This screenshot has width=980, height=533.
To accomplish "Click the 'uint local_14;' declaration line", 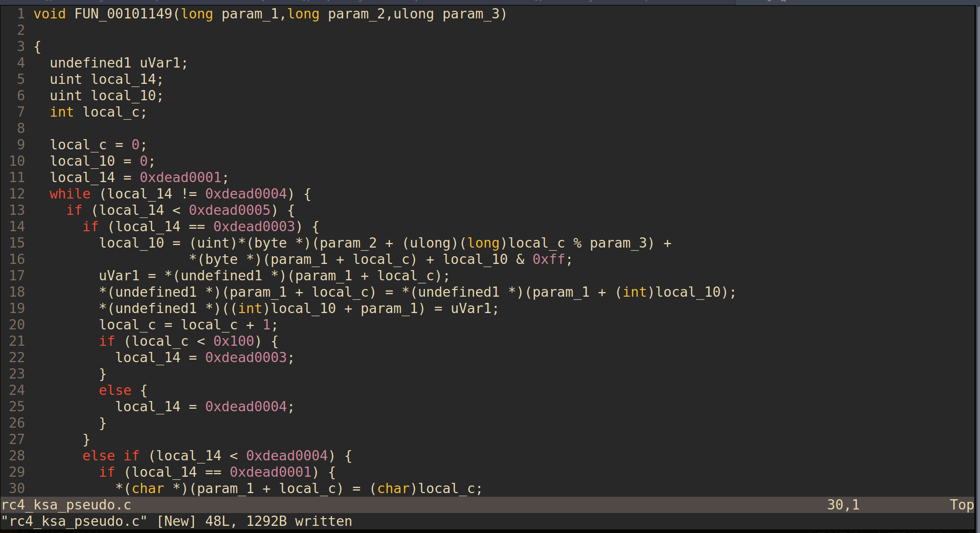I will (106, 79).
